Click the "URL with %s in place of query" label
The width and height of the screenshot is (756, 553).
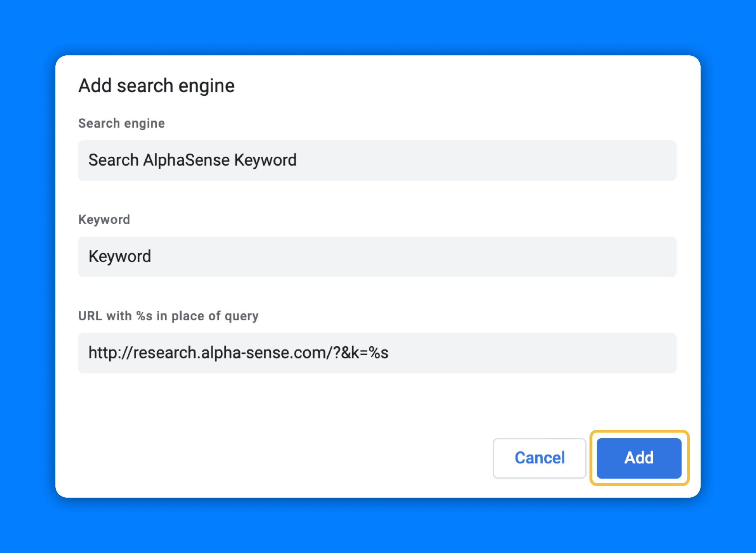(168, 316)
